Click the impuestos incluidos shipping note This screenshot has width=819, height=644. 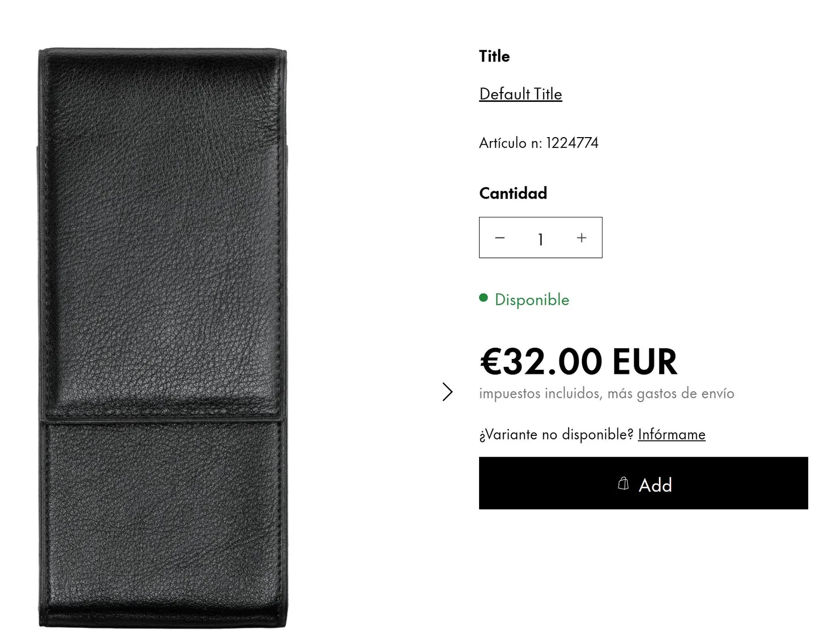[x=607, y=393]
